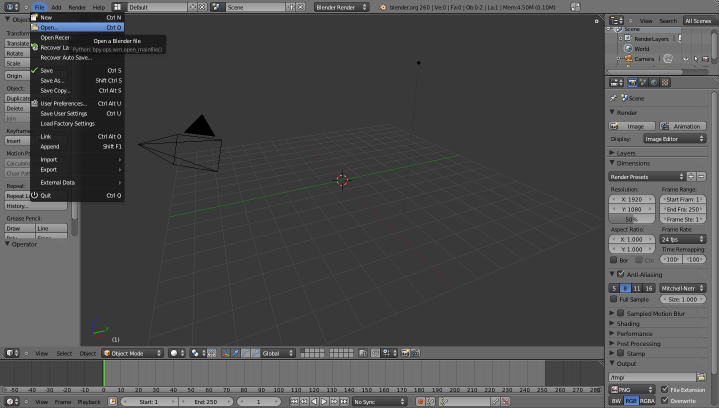
Task: Open the Display Image Editor dropdown
Action: pyautogui.click(x=674, y=138)
